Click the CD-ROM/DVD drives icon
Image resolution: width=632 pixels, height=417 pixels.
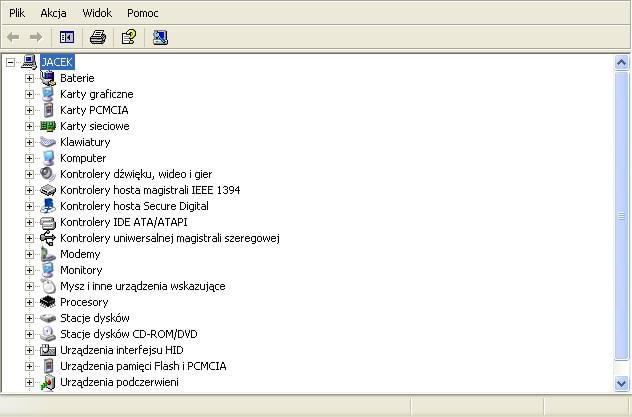coord(48,334)
